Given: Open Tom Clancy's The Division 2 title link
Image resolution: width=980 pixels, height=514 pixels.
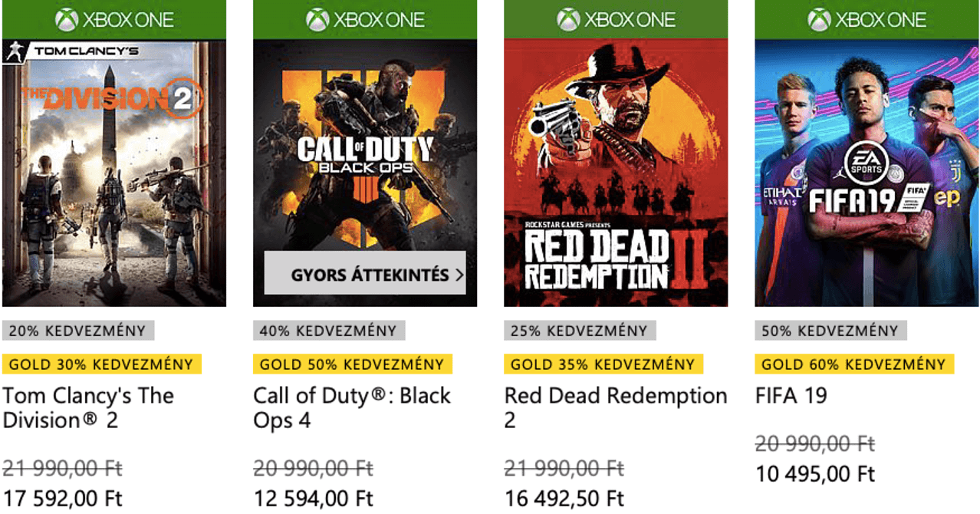Looking at the screenshot, I should [88, 408].
